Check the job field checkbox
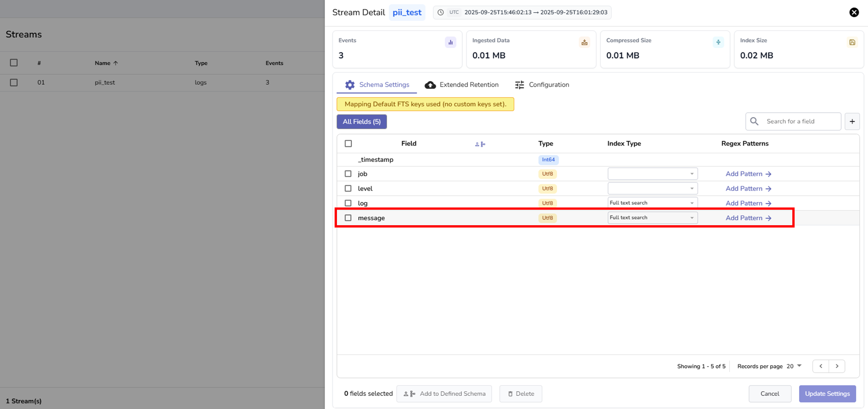 point(348,174)
